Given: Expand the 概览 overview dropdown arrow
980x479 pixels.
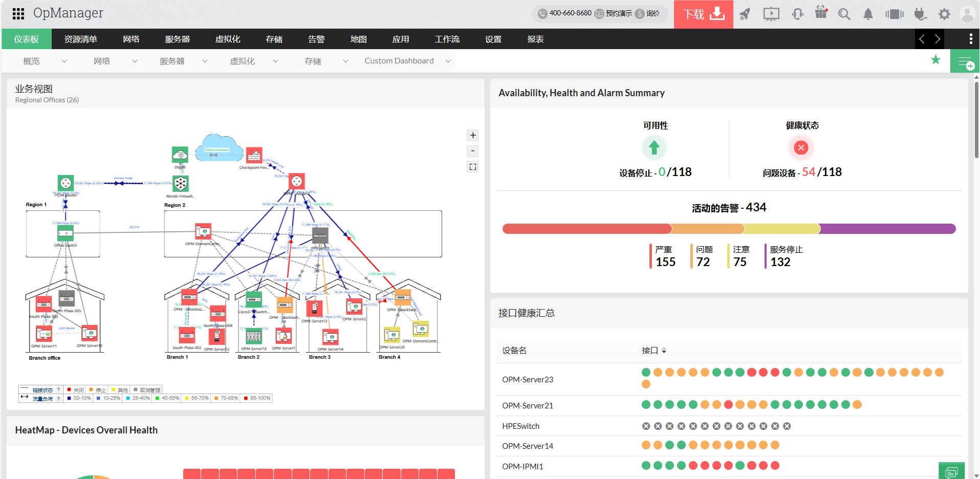Looking at the screenshot, I should coord(64,61).
